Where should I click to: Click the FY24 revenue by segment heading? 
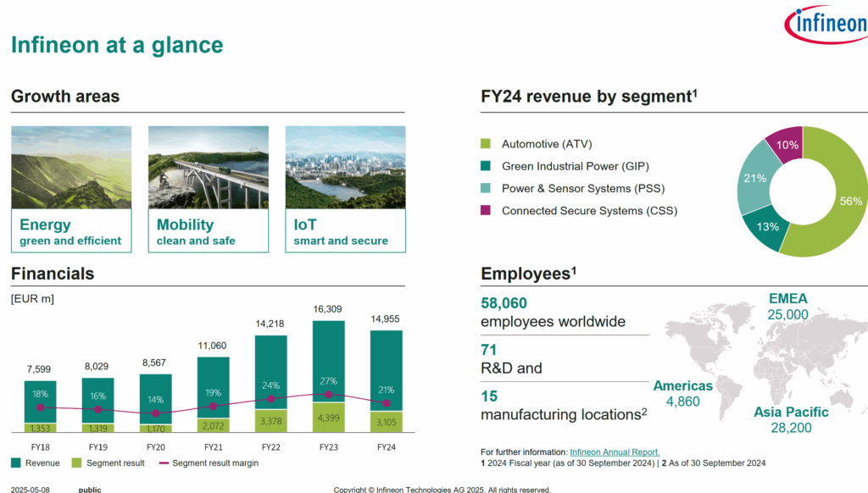coord(589,97)
